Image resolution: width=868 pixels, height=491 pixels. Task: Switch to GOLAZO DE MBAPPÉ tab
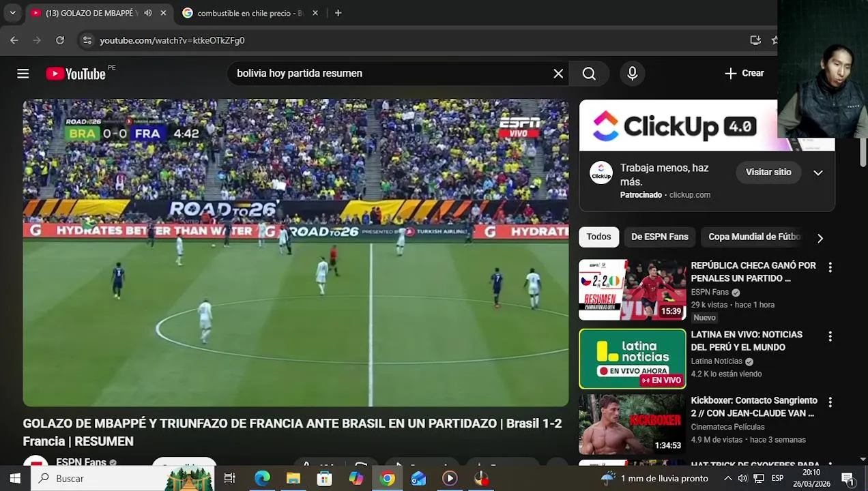(92, 13)
